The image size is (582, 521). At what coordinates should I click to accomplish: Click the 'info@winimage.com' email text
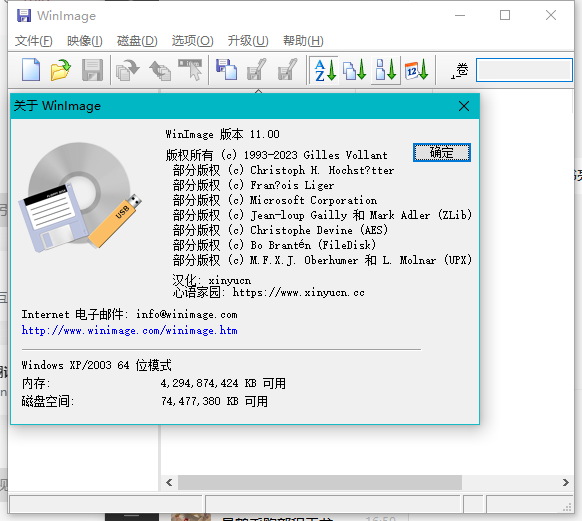pos(187,314)
